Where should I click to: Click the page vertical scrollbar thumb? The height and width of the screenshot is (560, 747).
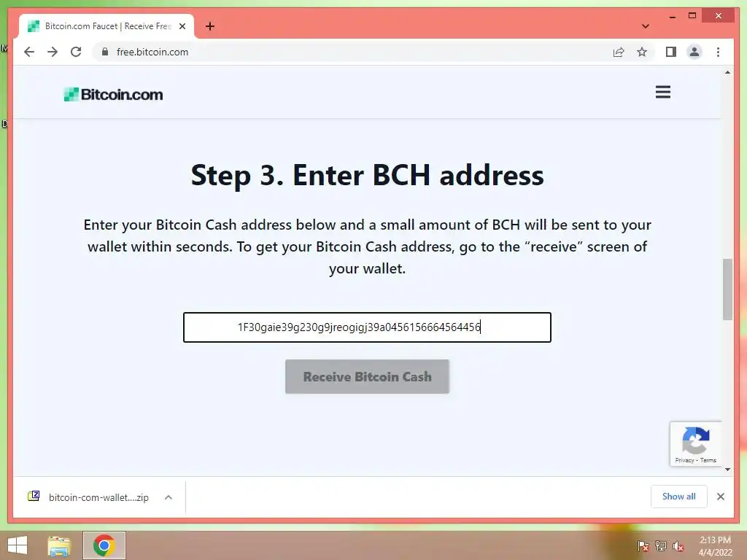(727, 289)
